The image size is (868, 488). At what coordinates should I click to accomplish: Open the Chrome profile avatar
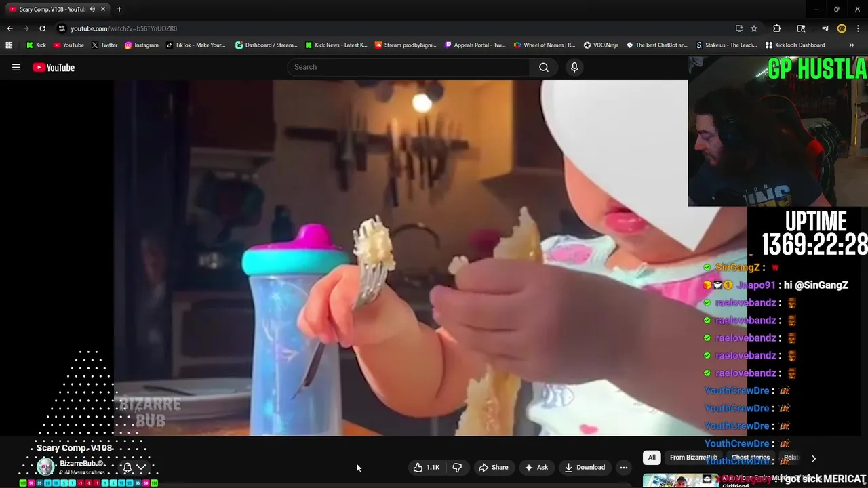842,28
